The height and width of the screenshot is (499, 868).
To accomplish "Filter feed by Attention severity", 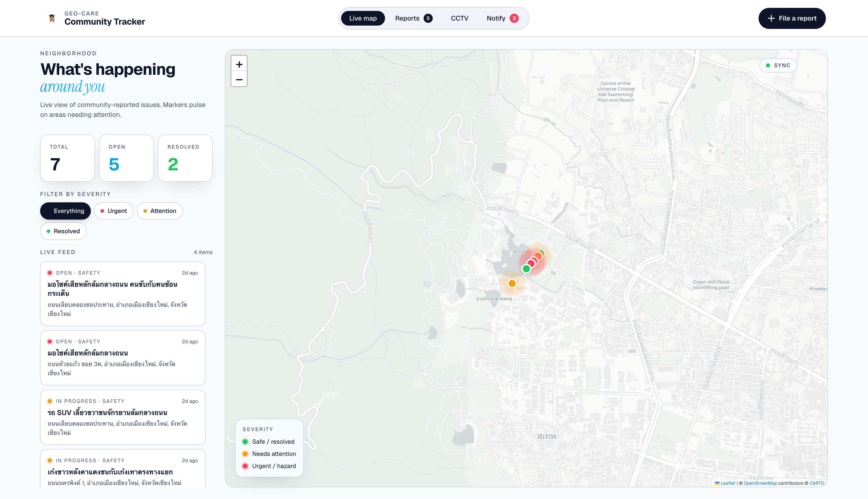I will [x=160, y=211].
